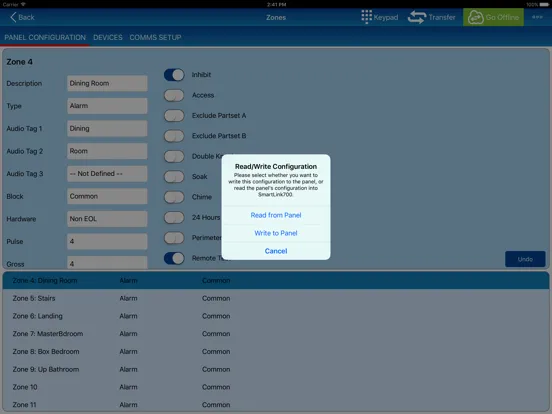Tap the Transfer label in the toolbar
552x414 pixels.
coord(442,17)
